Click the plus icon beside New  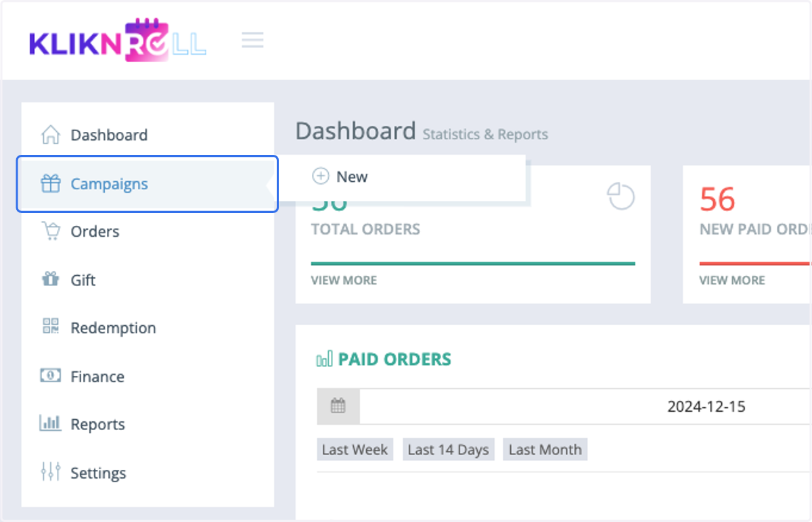tap(320, 176)
